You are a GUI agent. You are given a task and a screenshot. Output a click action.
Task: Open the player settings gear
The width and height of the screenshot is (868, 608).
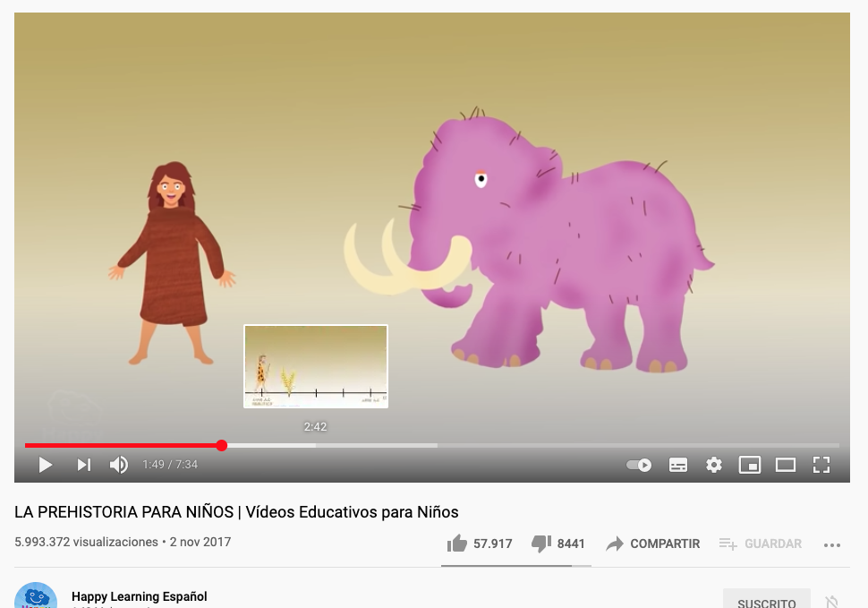tap(714, 465)
